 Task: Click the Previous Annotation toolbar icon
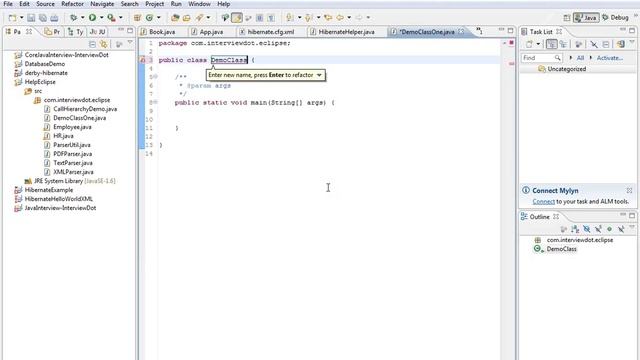point(309,18)
